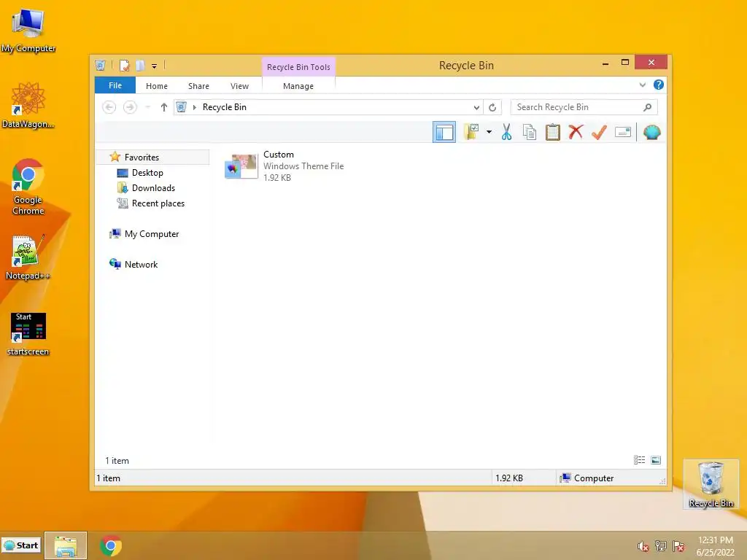Open the recent locations dropdown arrow
Screen dimensions: 747x560
click(x=147, y=107)
